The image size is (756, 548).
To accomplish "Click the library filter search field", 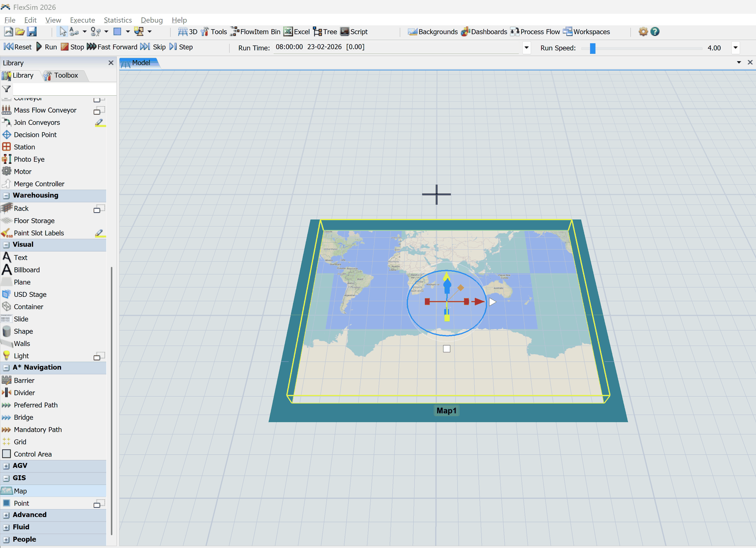I will (64, 89).
